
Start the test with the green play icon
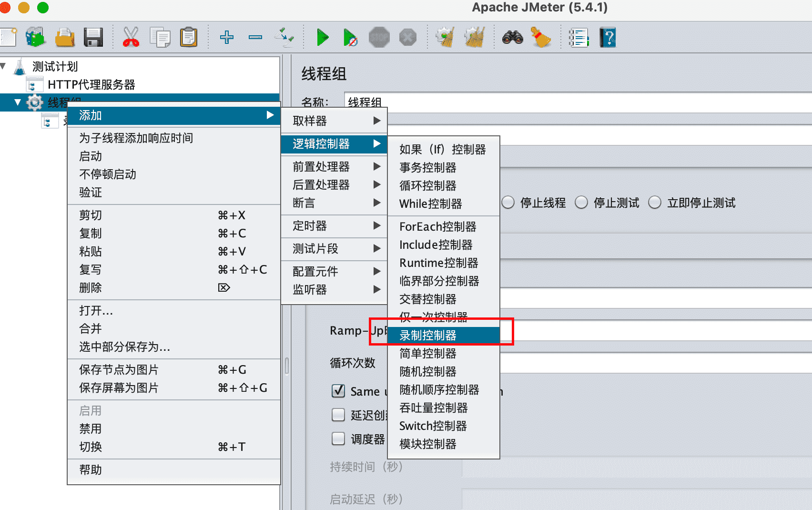[x=323, y=37]
